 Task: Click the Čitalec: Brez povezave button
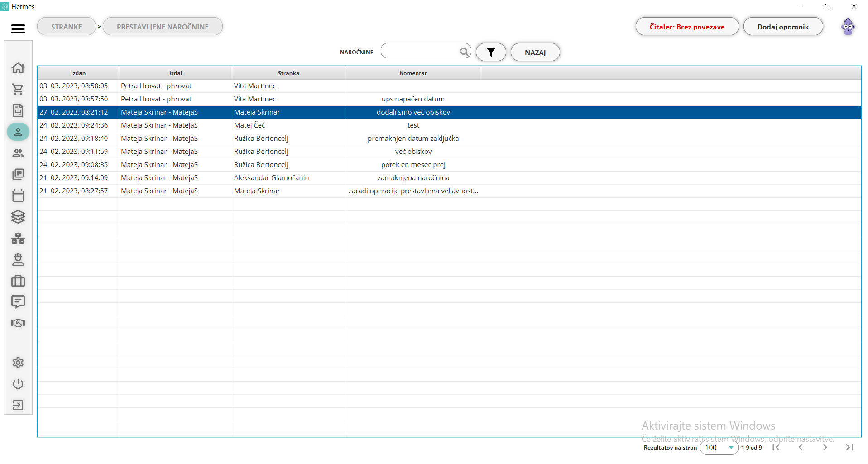(x=687, y=27)
